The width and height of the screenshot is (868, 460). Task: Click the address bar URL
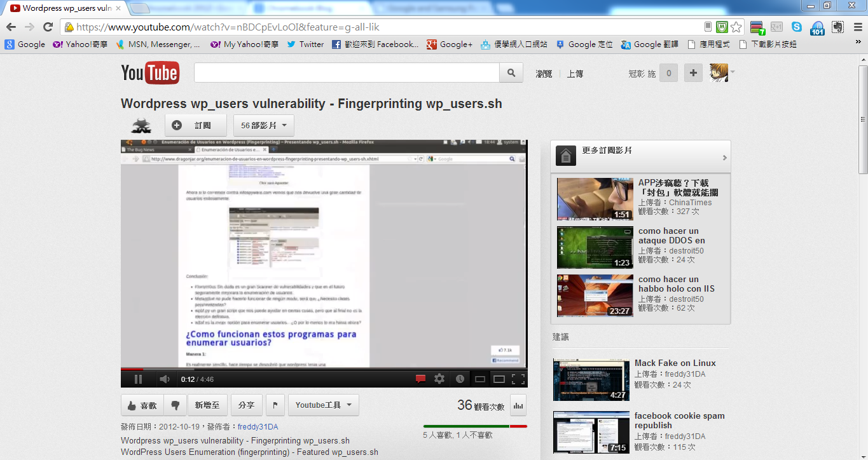[228, 27]
